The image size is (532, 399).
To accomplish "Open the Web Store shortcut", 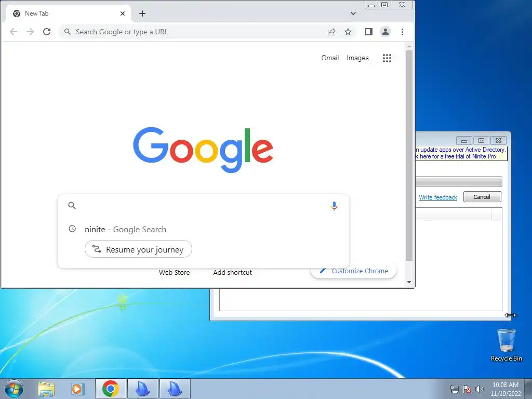I will 174,272.
